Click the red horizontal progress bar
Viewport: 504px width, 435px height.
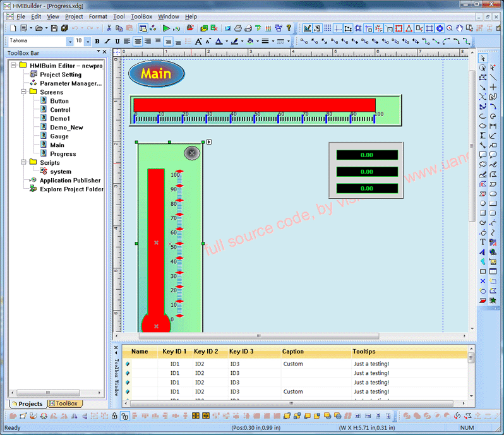click(x=254, y=105)
